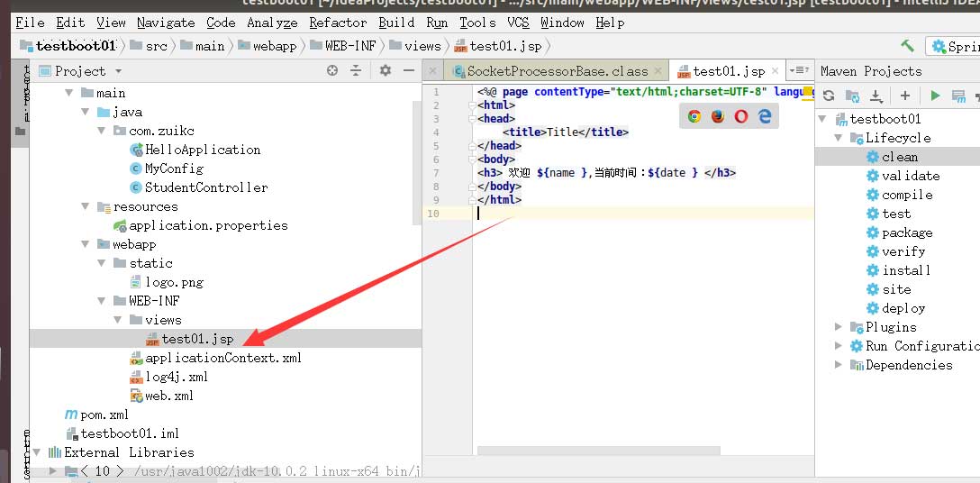Click the gear icon beside the clean goal
980x483 pixels.
point(873,157)
